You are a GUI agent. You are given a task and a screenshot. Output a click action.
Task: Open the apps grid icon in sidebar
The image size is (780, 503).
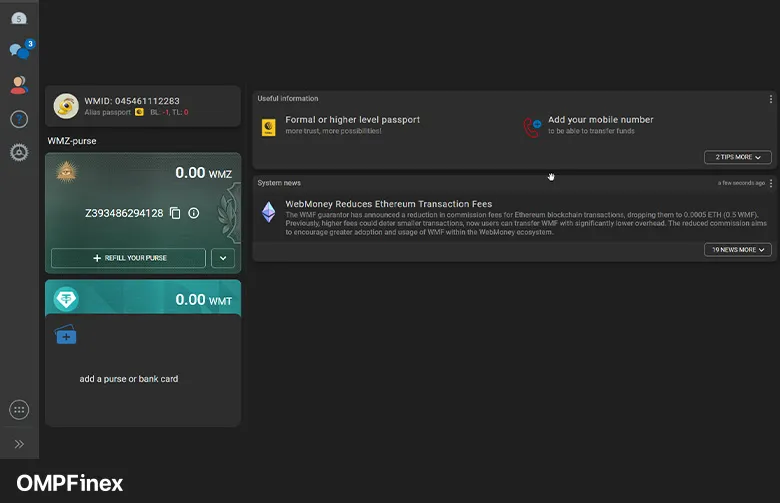click(x=19, y=410)
